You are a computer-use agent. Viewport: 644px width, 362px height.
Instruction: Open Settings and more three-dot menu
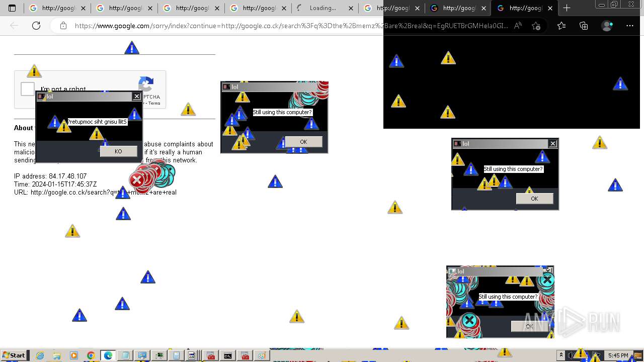630,26
